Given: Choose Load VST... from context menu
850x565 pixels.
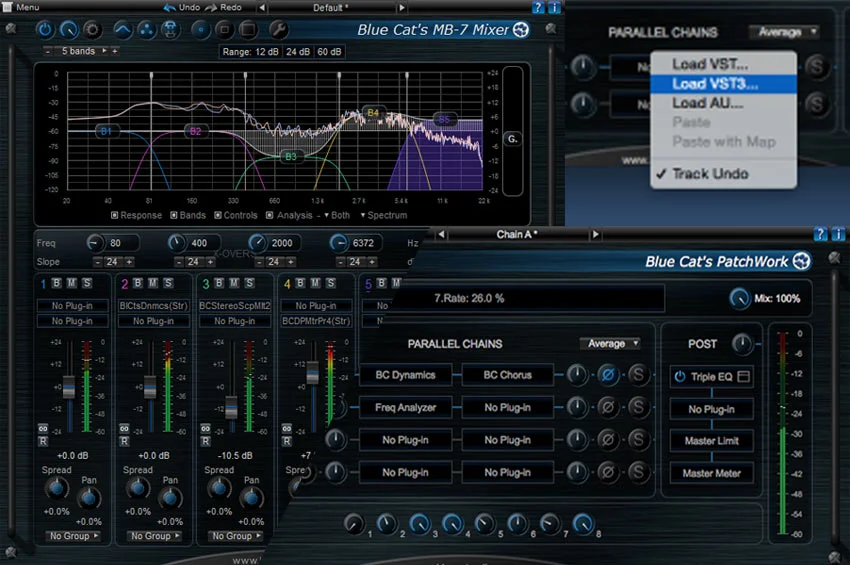Looking at the screenshot, I should (723, 64).
